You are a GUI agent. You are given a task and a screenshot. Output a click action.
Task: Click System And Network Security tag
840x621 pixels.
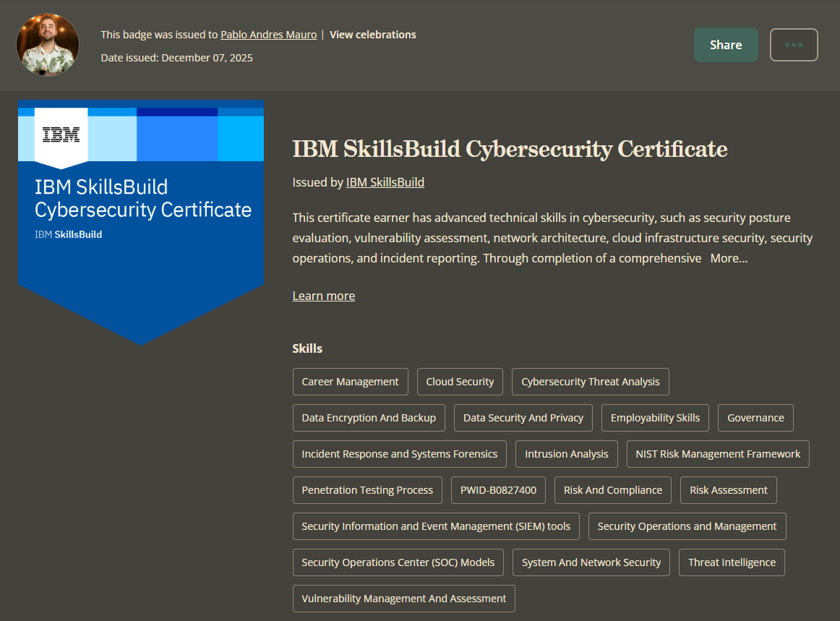coord(591,562)
